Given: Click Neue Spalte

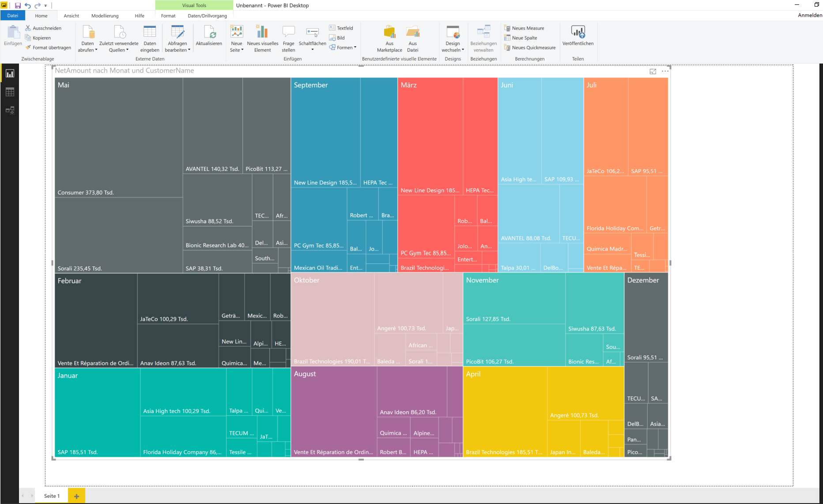Looking at the screenshot, I should click(521, 38).
